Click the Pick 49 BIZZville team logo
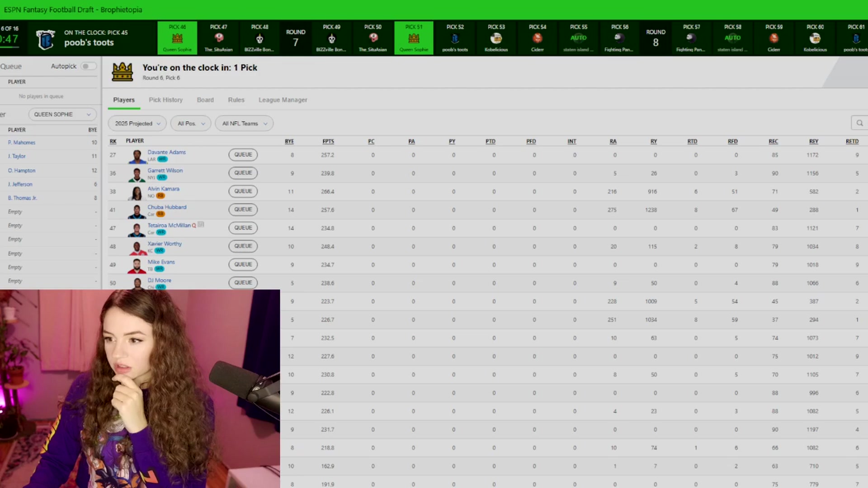Viewport: 868px width, 488px height. [331, 38]
